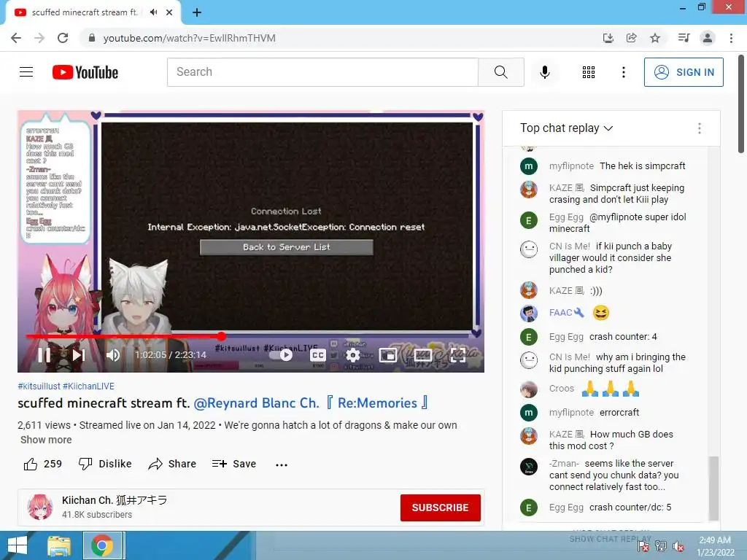The image size is (747, 560).
Task: Close the scuffed minecraft stream tab
Action: coord(169,12)
